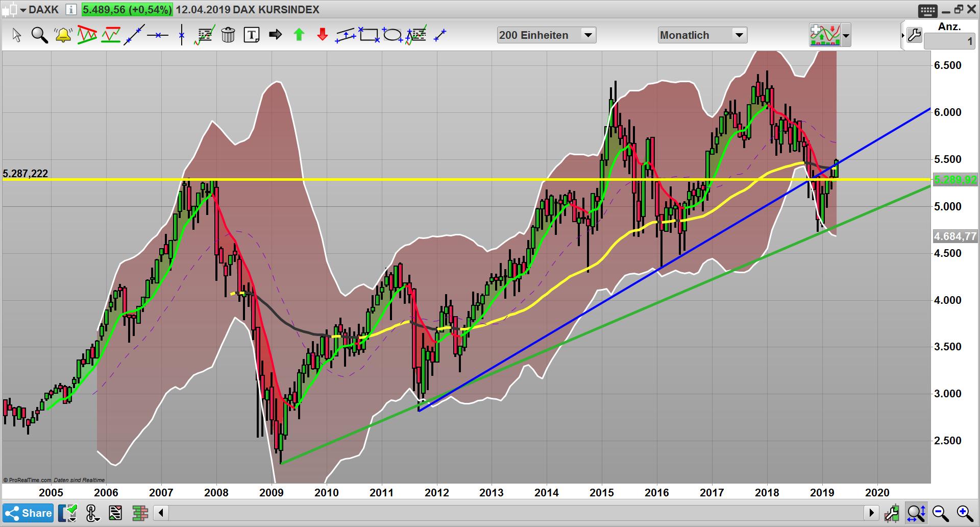Open the add indicator button
The image size is (980, 527).
[x=825, y=35]
